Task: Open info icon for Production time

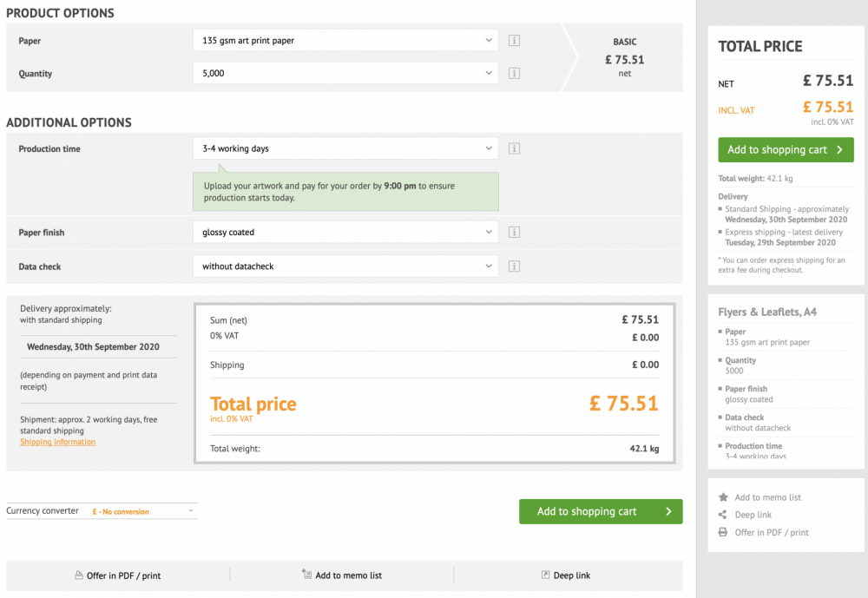Action: click(x=514, y=148)
